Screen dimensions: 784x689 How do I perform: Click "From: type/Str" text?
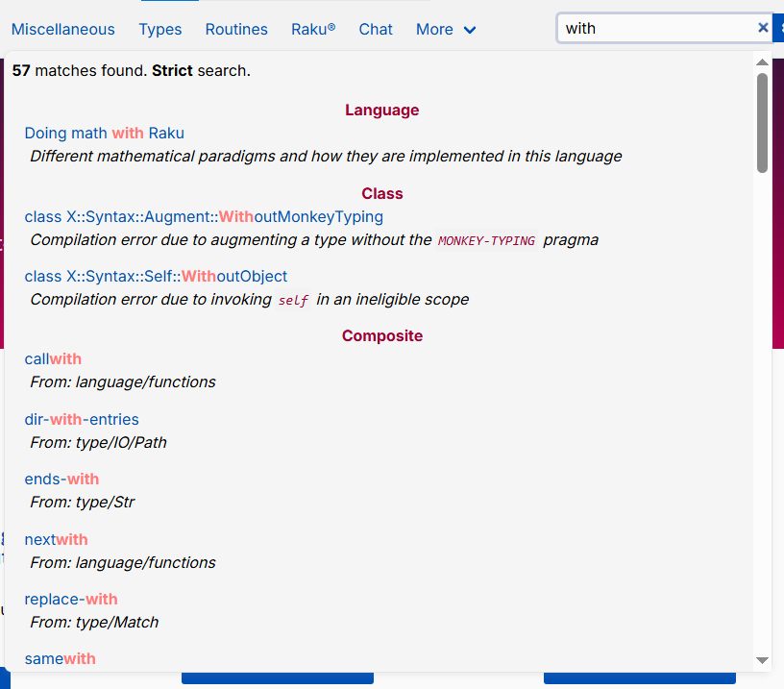click(x=83, y=502)
